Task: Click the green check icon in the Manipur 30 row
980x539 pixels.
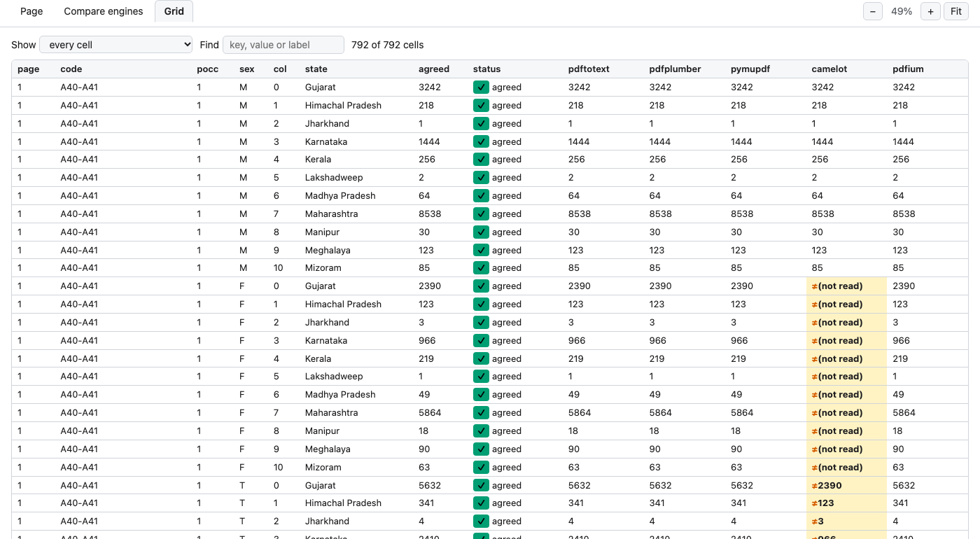Action: tap(480, 232)
